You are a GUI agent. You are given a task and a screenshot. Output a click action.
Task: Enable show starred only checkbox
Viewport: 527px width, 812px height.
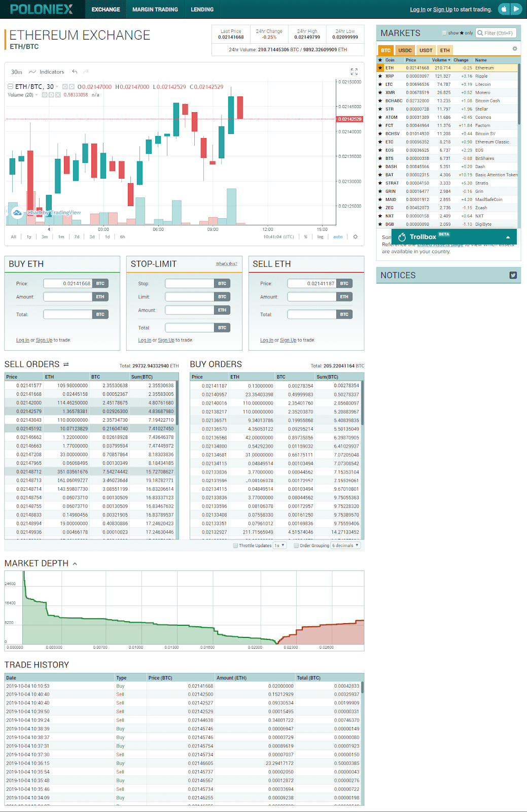[444, 33]
